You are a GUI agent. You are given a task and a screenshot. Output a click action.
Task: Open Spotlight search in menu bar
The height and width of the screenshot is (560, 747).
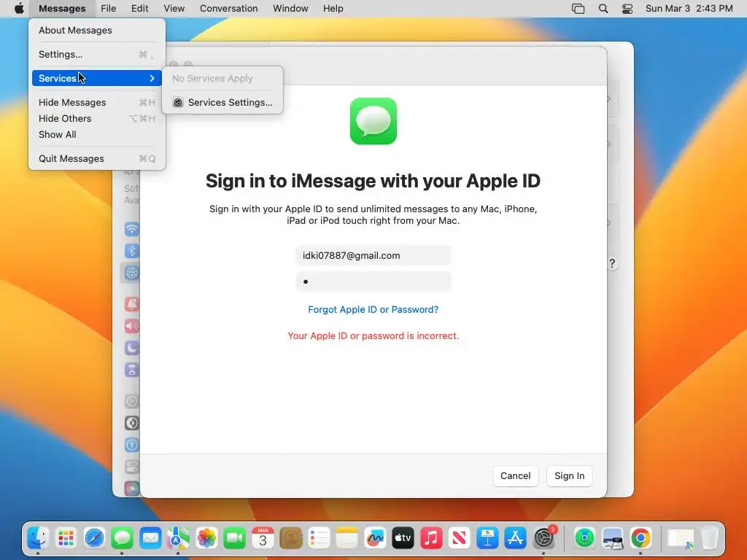pos(603,9)
